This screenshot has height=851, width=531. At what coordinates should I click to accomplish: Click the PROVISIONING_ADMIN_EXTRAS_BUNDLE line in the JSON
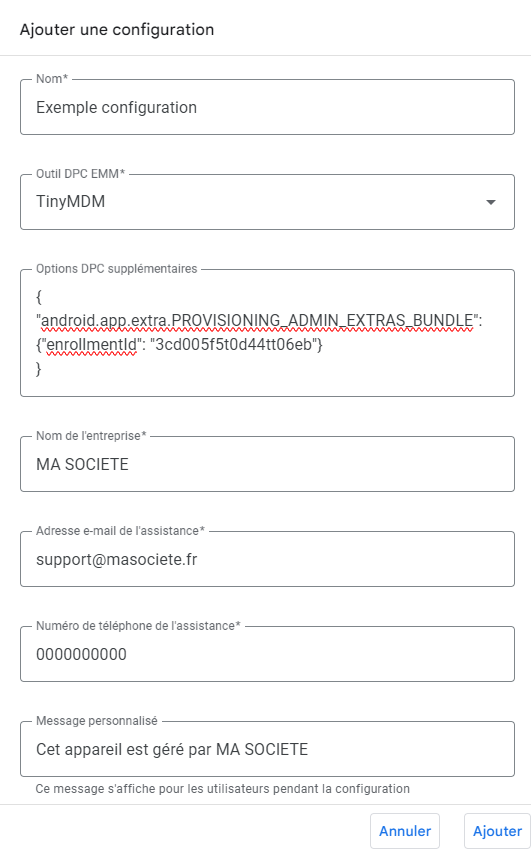(259, 321)
